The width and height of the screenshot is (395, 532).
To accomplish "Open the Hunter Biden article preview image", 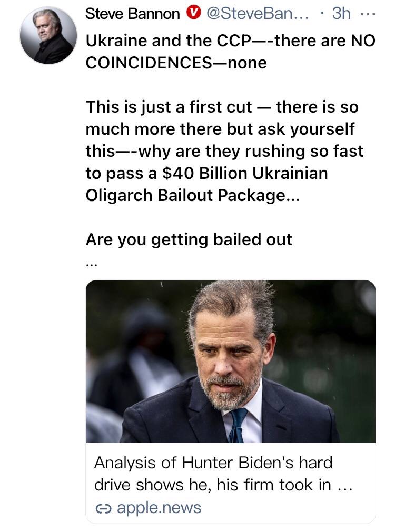I will click(x=230, y=361).
